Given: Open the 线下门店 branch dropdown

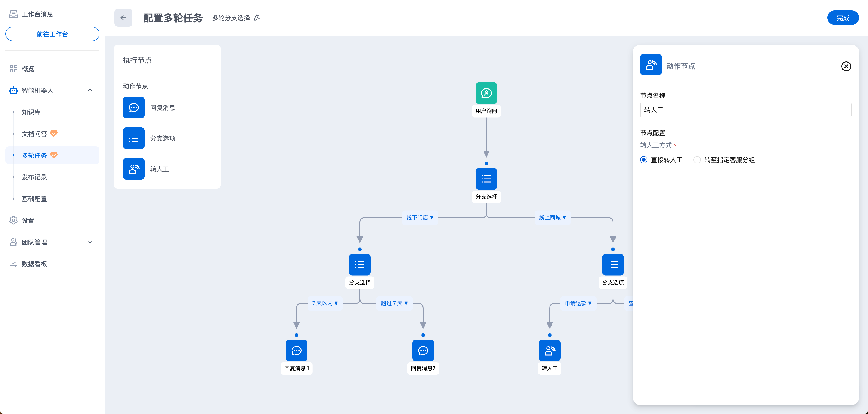Looking at the screenshot, I should (x=420, y=217).
